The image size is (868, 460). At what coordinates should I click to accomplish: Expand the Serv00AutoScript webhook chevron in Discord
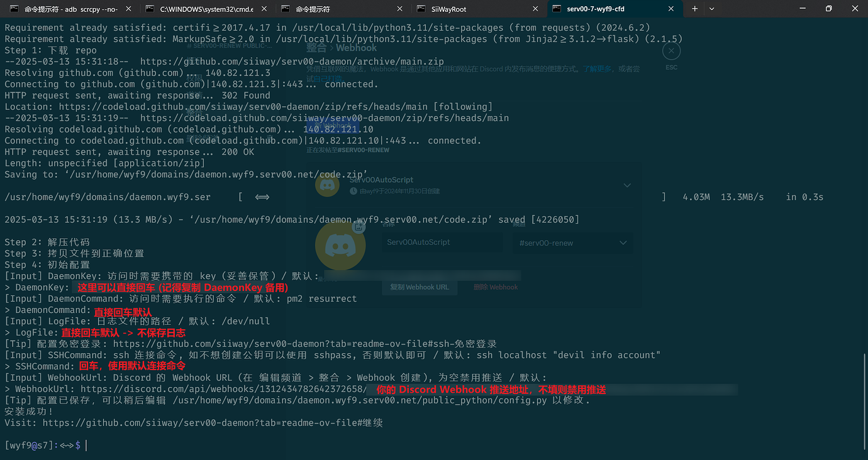coord(627,185)
